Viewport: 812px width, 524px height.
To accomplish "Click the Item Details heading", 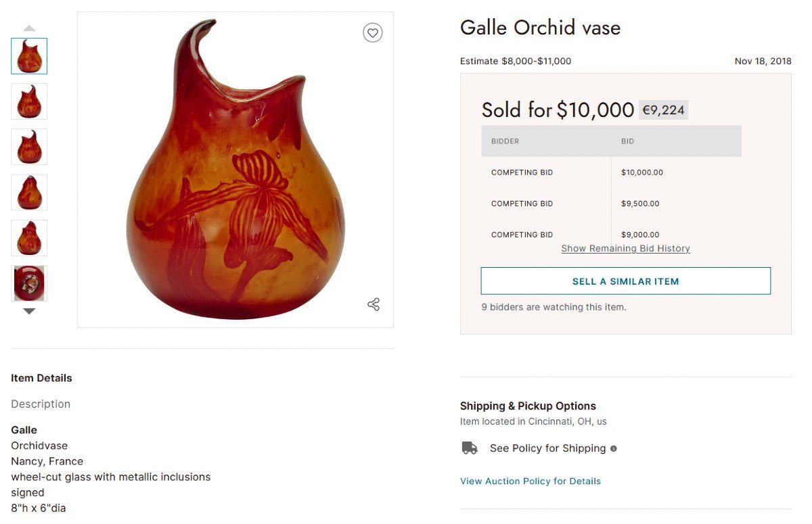I will point(41,378).
